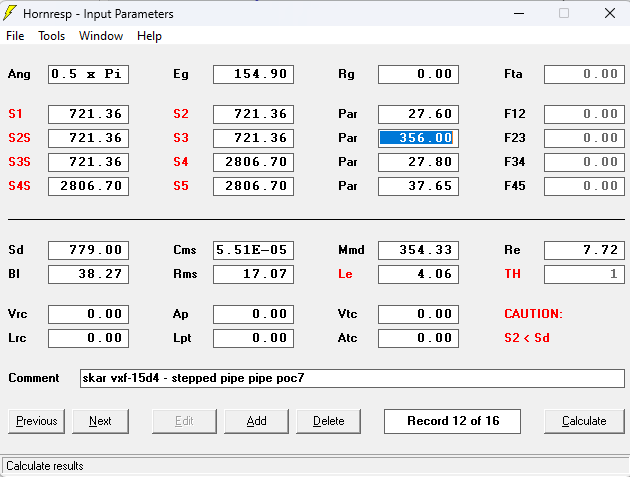630x477 pixels.
Task: Click the red S4 label
Action: pyautogui.click(x=181, y=162)
